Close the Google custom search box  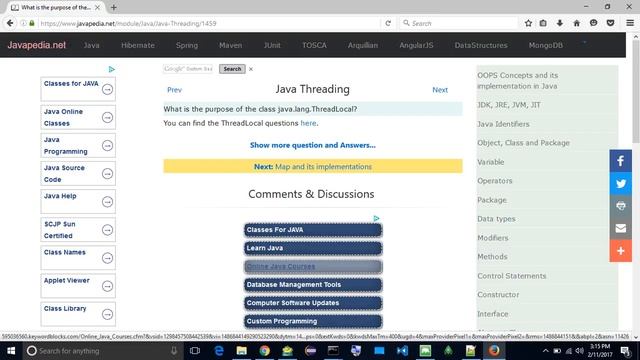251,69
